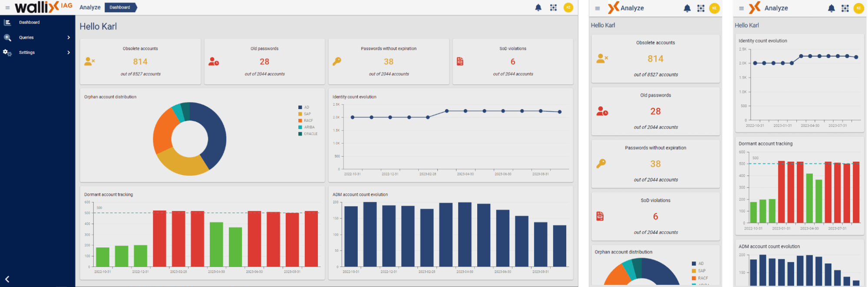Toggle AD legend entry in middle mobile view
The height and width of the screenshot is (287, 868).
[698, 264]
